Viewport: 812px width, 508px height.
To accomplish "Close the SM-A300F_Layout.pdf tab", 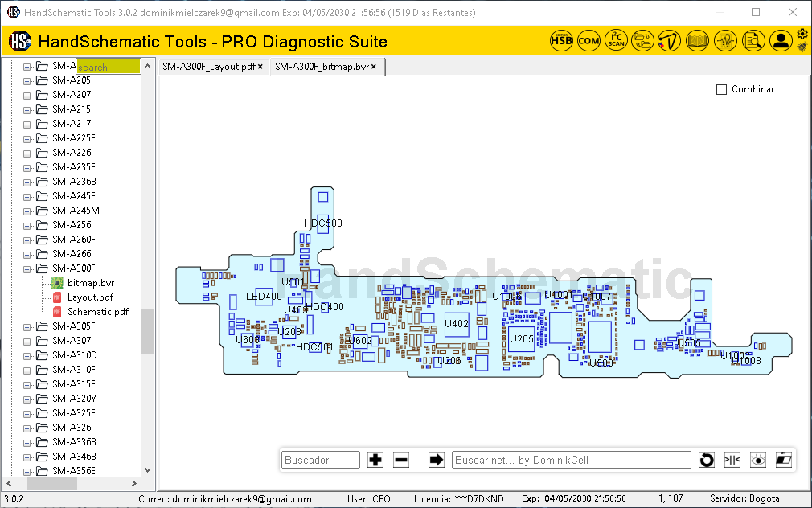I will coord(260,67).
